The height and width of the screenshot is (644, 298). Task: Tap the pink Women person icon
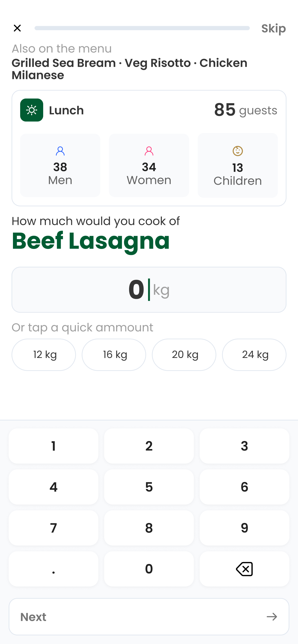149,151
